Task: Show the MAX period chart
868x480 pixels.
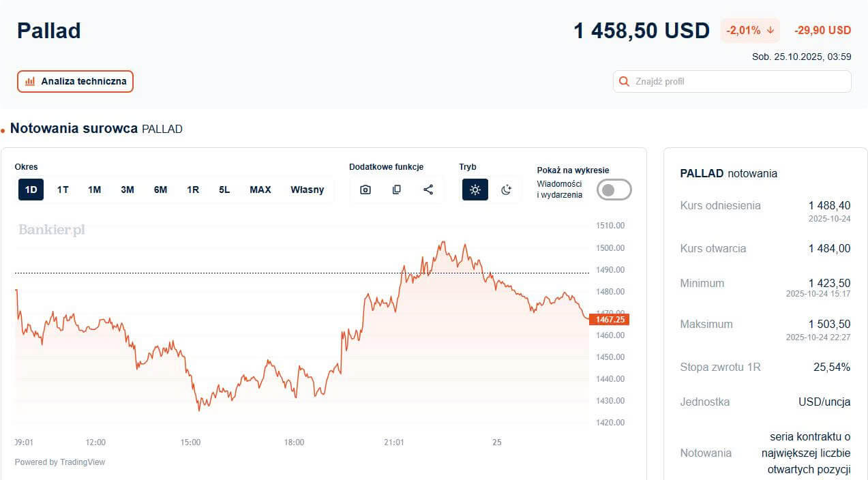Action: point(260,190)
